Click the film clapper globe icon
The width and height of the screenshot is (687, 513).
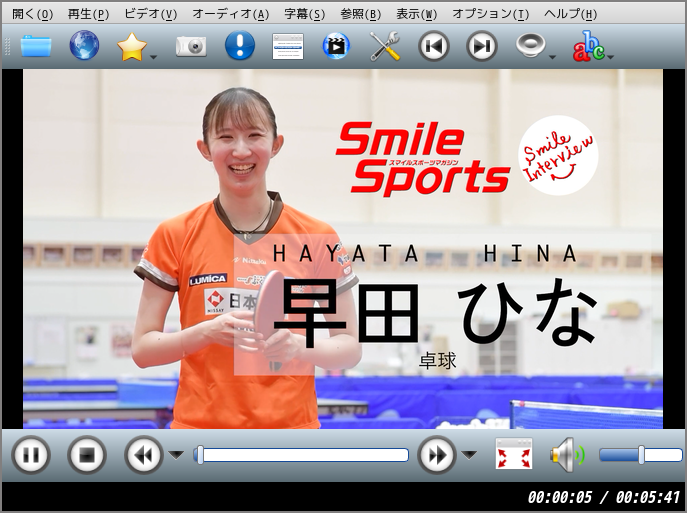click(x=336, y=46)
